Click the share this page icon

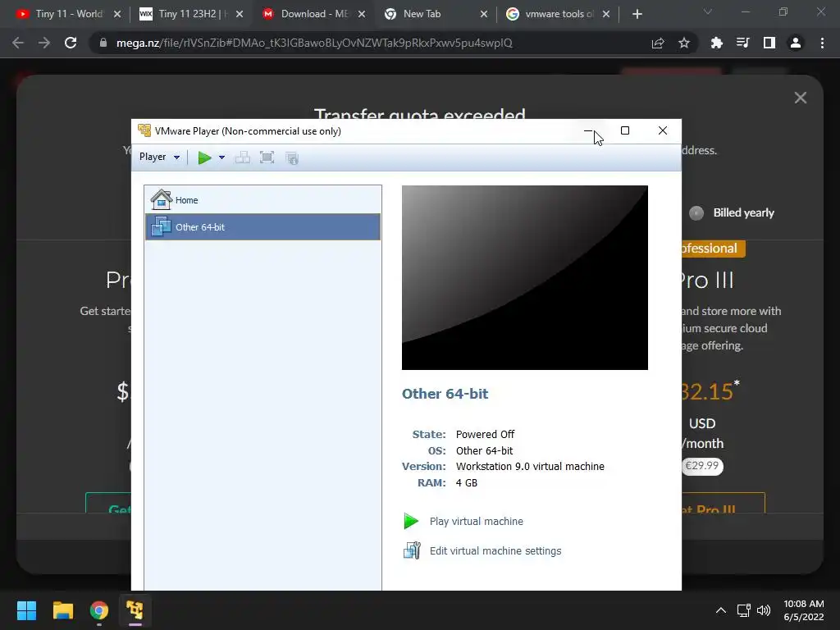(x=658, y=43)
